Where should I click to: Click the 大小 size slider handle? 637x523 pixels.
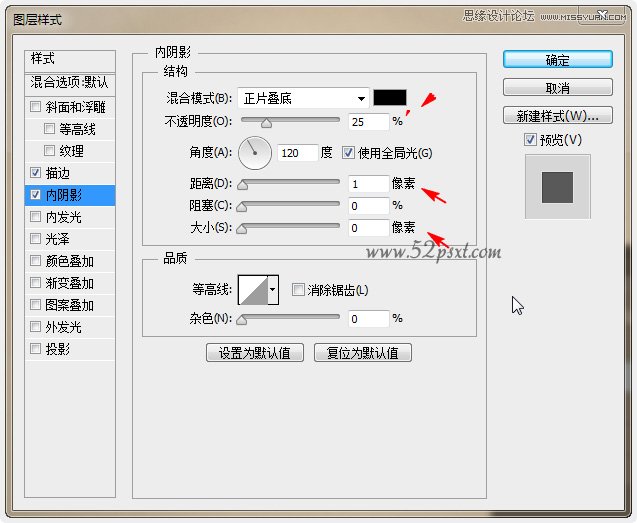(242, 229)
